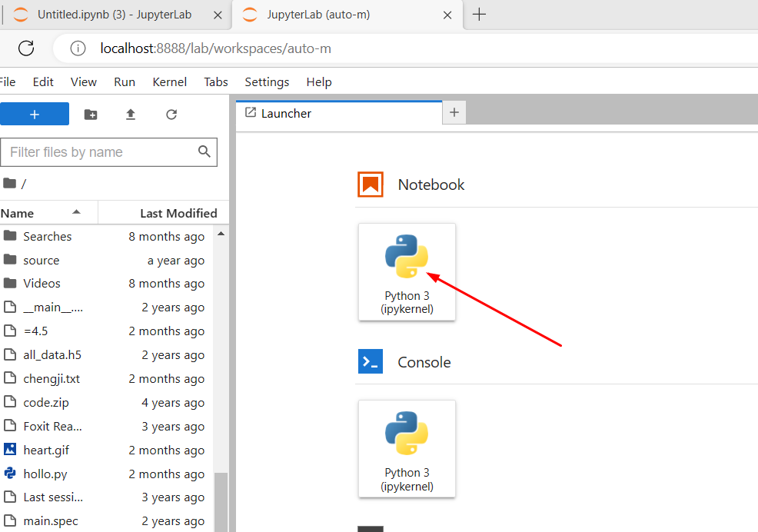The width and height of the screenshot is (758, 532).
Task: Select the Last sessi... file
Action: [106, 497]
